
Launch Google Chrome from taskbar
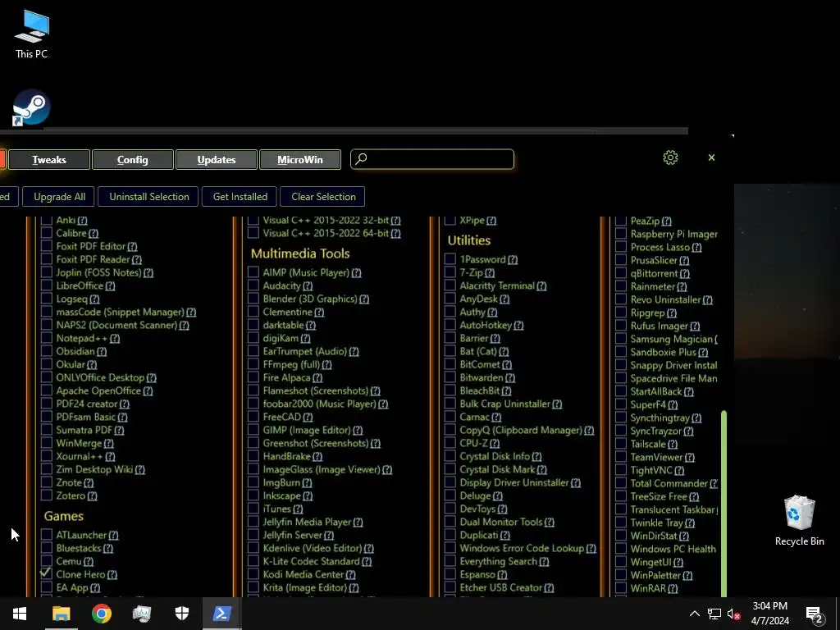(x=101, y=614)
